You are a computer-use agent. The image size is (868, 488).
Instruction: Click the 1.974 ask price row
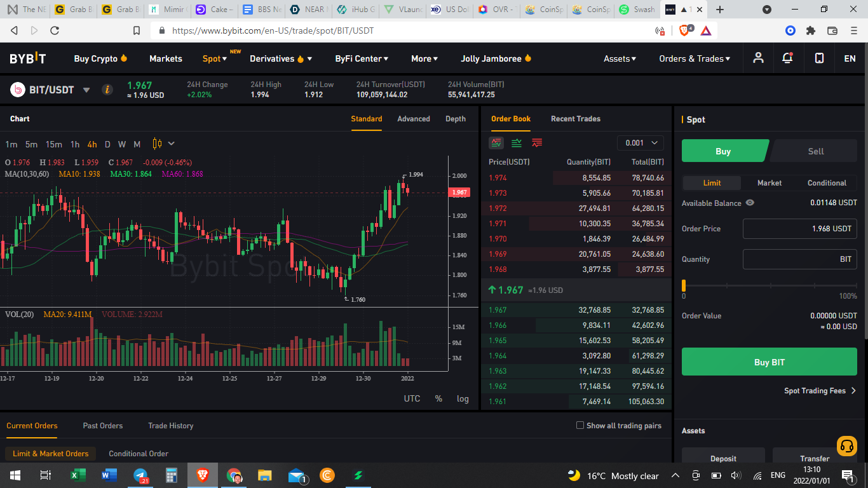576,178
